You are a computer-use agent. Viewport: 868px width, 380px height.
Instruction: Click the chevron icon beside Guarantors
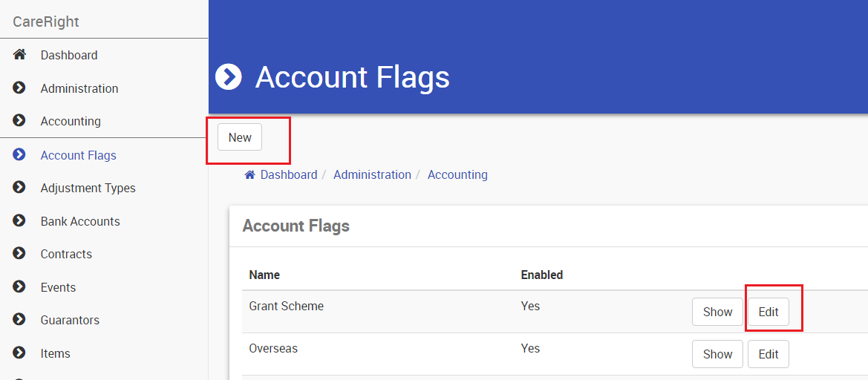pyautogui.click(x=20, y=320)
